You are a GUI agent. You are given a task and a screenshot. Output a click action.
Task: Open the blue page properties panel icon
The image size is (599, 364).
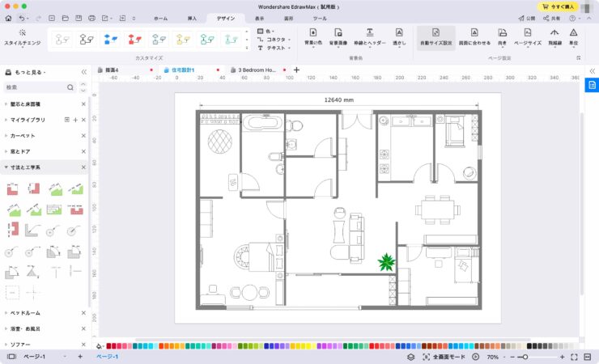point(592,85)
